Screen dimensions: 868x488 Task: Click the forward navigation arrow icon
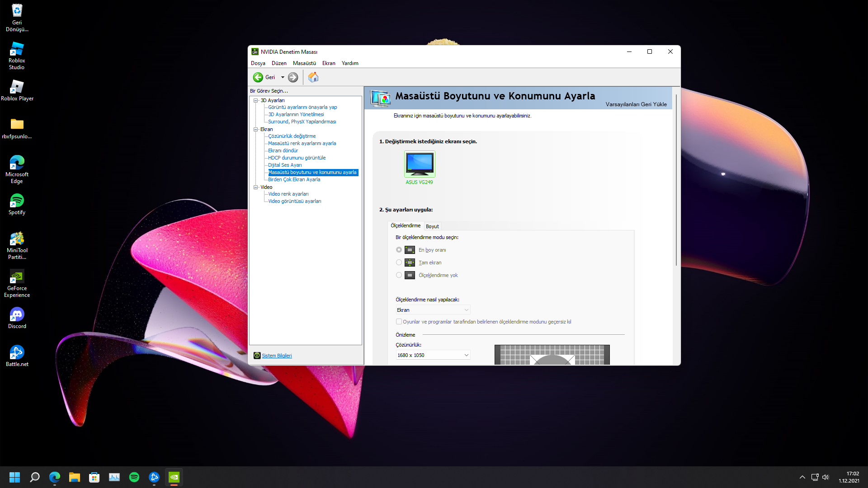pos(293,77)
